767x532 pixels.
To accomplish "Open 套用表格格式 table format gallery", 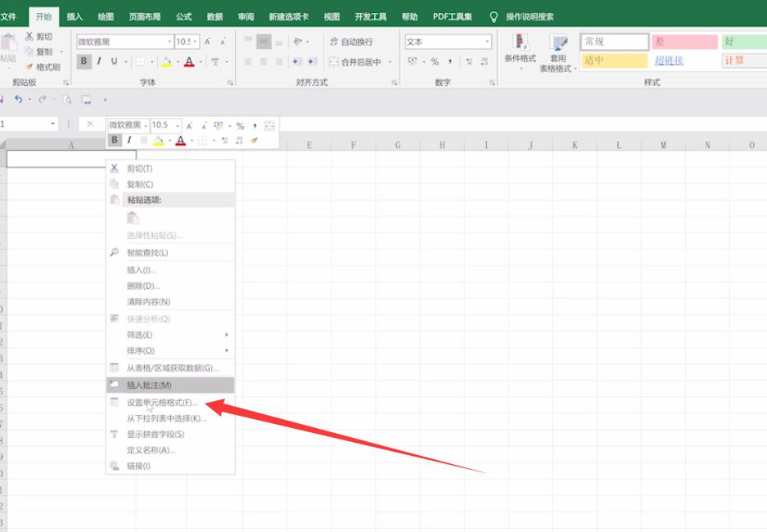I will (x=557, y=53).
